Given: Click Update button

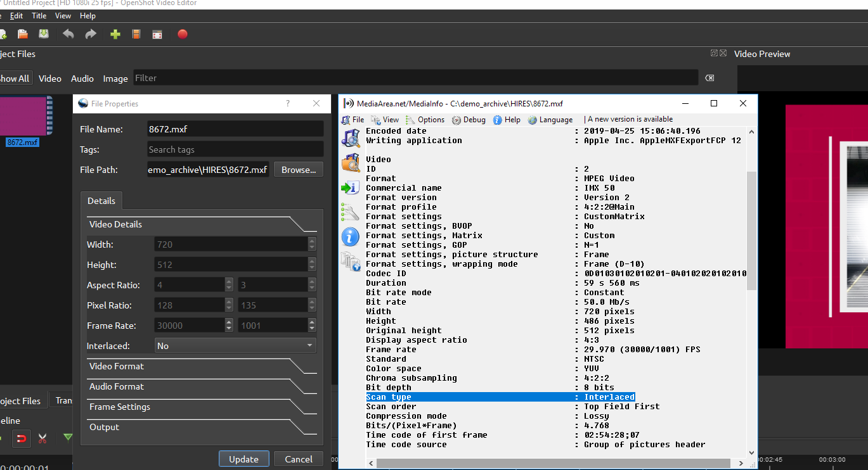Looking at the screenshot, I should click(244, 459).
